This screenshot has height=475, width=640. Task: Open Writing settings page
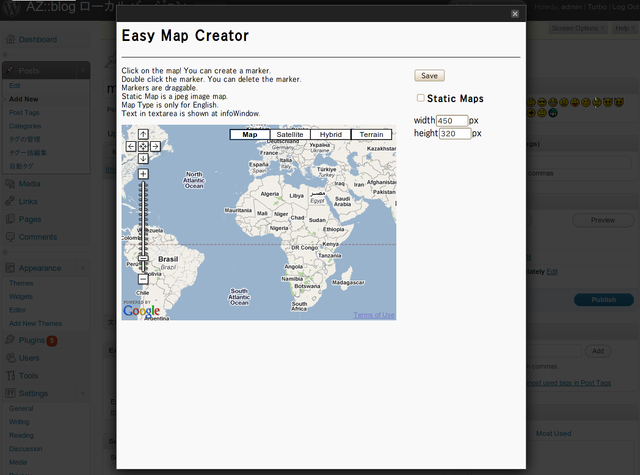(x=19, y=422)
